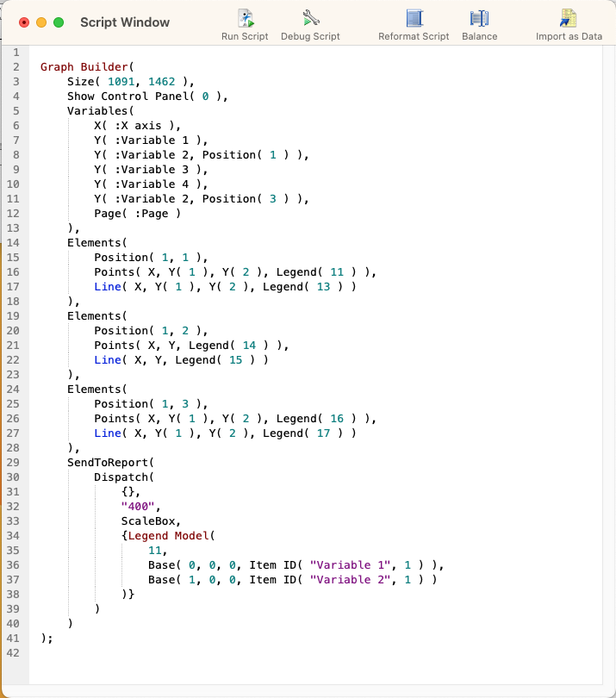Click the 'Y( :Variable 1 )' line
This screenshot has height=698, width=616.
tap(151, 140)
